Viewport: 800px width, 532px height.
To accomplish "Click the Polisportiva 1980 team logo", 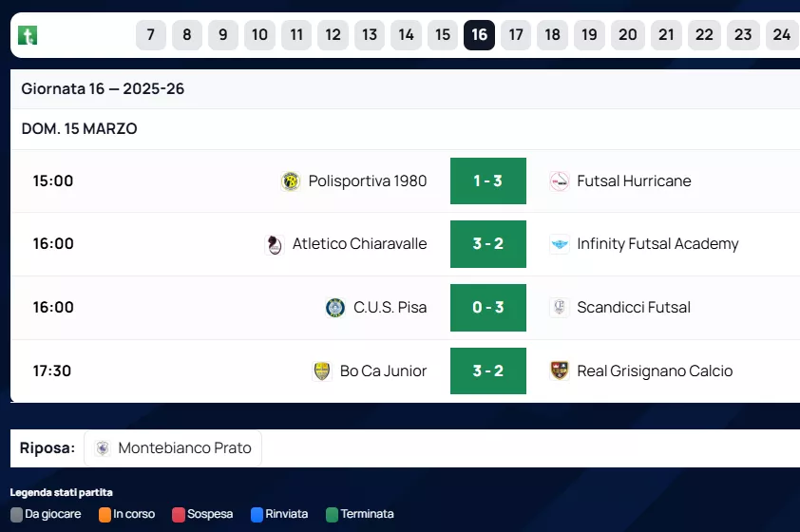I will [x=291, y=181].
